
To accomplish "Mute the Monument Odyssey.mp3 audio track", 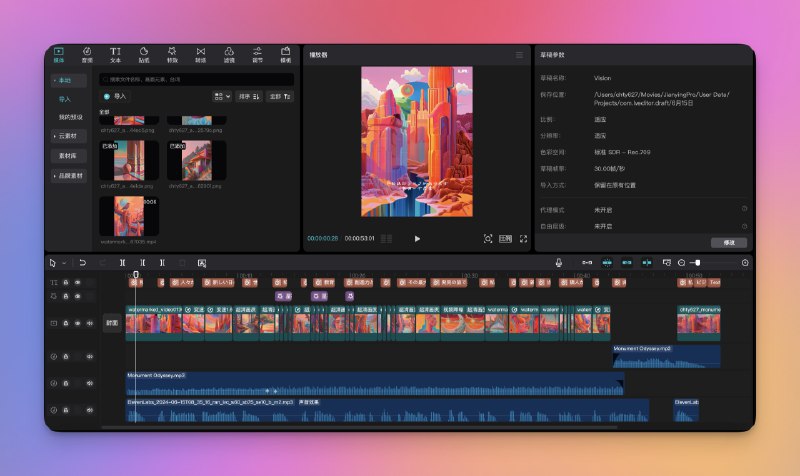I will point(90,383).
